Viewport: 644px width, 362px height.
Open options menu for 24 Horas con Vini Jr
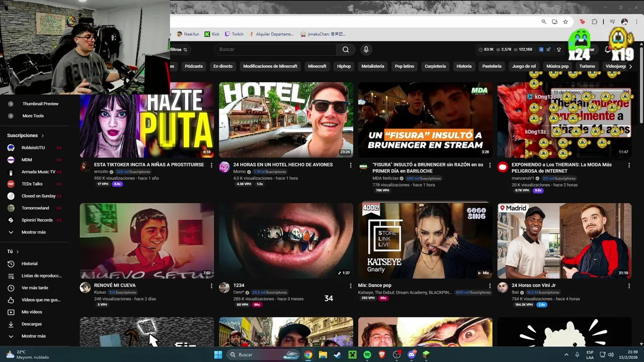[x=629, y=286]
